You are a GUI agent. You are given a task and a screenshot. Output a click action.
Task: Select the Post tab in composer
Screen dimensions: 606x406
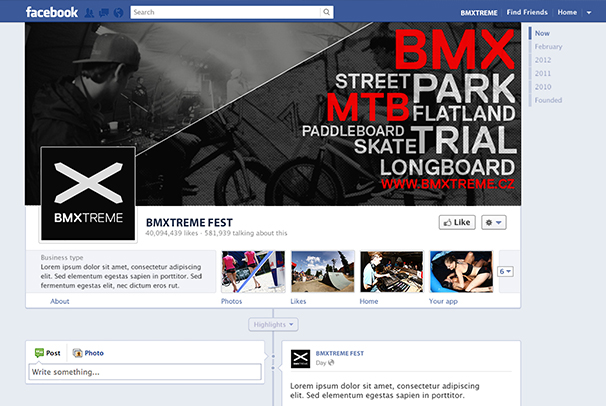pyautogui.click(x=48, y=353)
